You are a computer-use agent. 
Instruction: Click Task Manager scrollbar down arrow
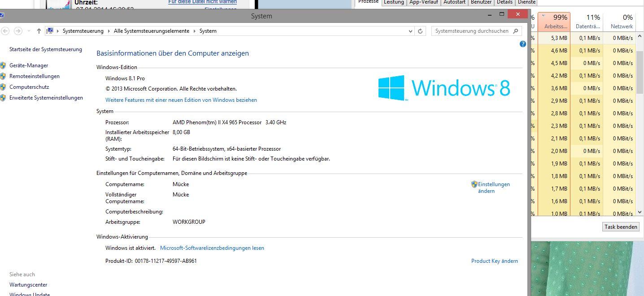click(640, 212)
